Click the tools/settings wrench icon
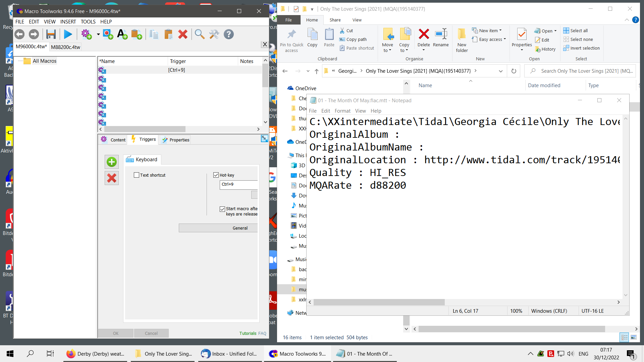The width and height of the screenshot is (644, 362). 214,34
